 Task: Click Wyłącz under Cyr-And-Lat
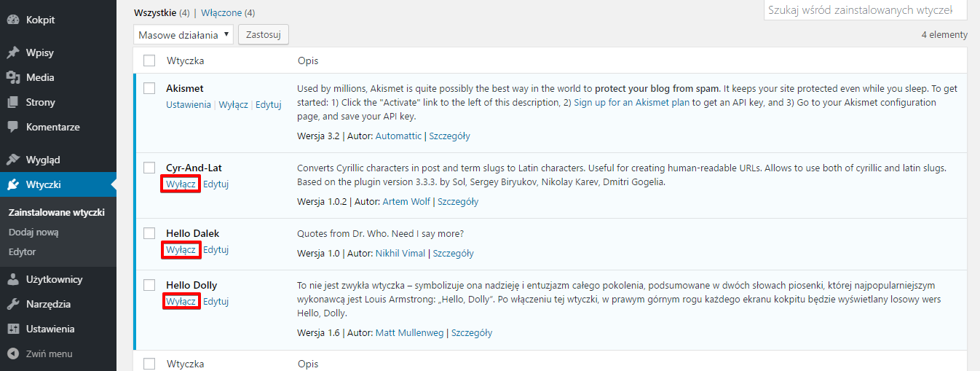click(181, 184)
